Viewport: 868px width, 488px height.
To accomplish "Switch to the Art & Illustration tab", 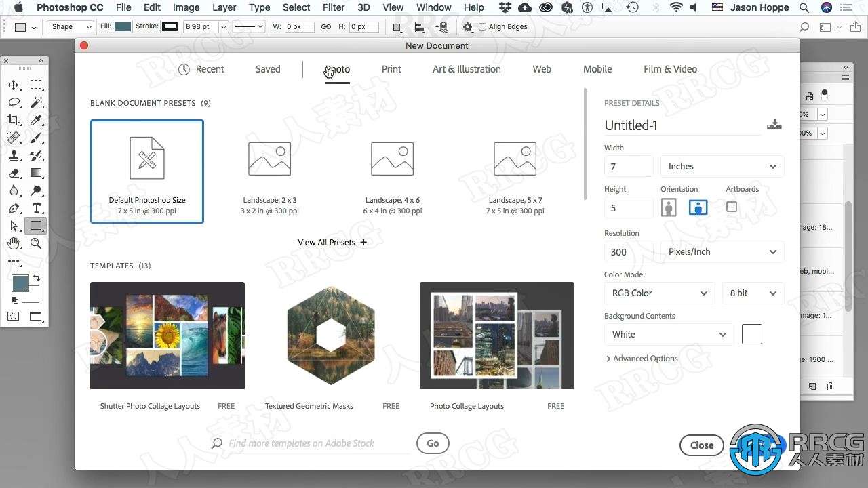I will pyautogui.click(x=467, y=69).
